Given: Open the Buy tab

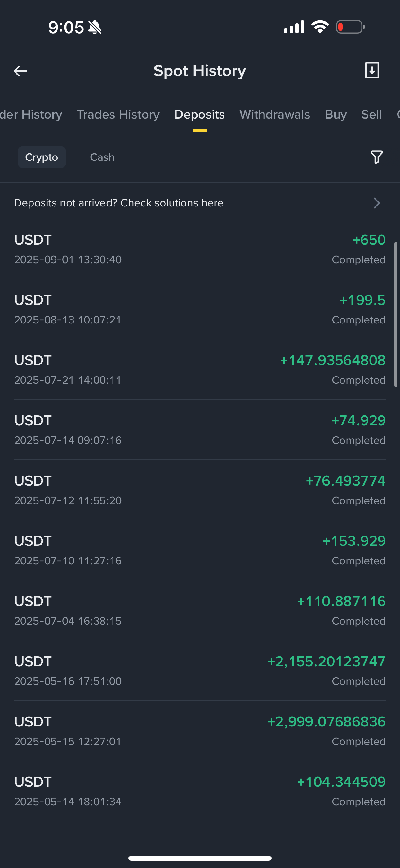Looking at the screenshot, I should 336,115.
